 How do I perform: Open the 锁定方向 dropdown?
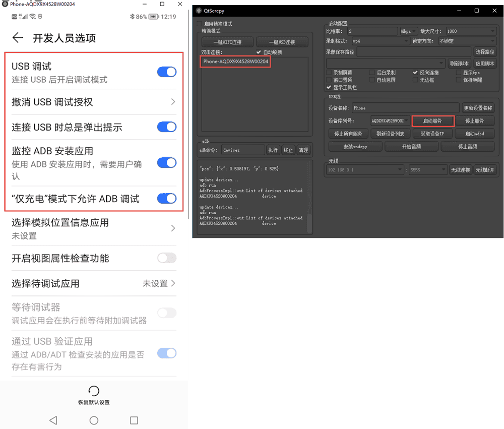point(467,41)
